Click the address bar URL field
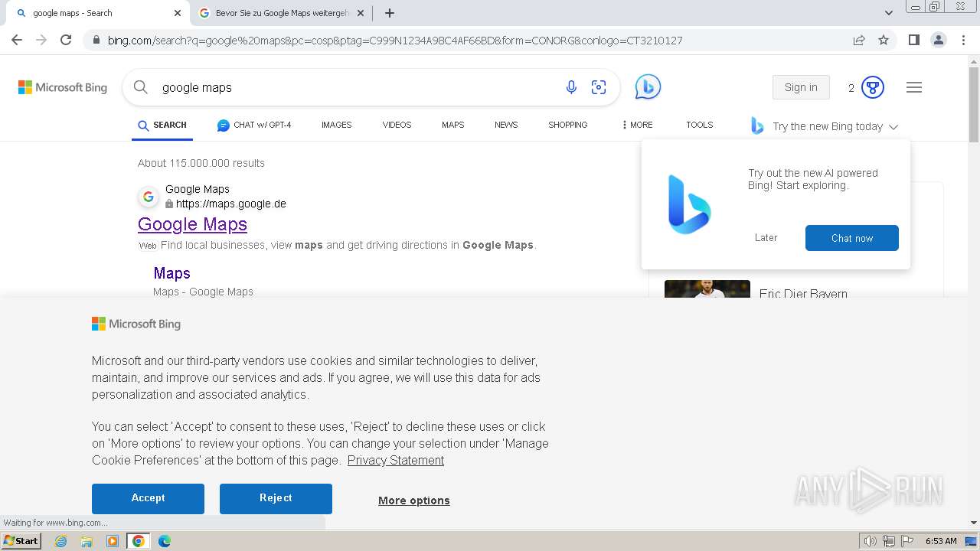This screenshot has height=551, width=980. point(394,40)
